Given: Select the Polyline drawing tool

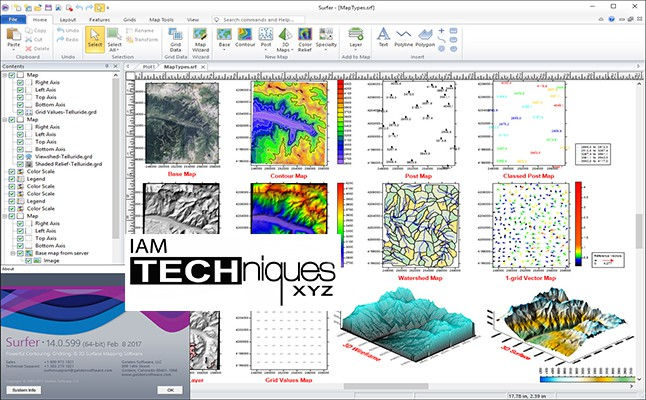Looking at the screenshot, I should tap(403, 37).
